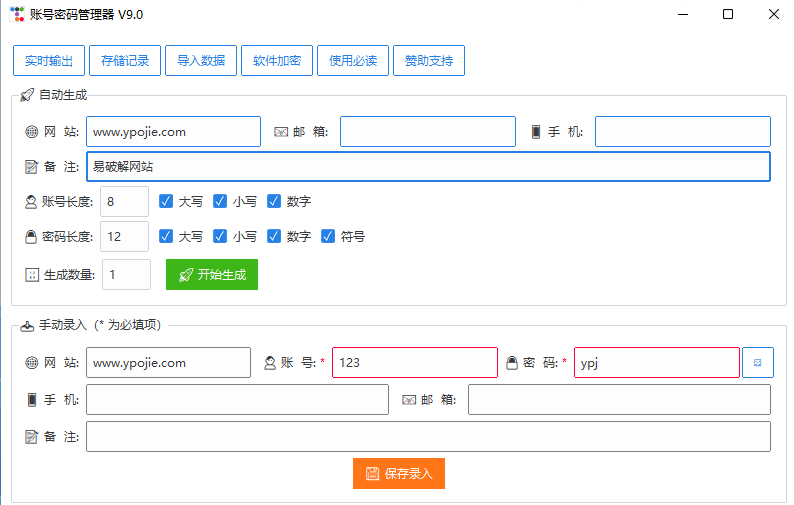Focus the 密码长度 field showing 12

[125, 237]
